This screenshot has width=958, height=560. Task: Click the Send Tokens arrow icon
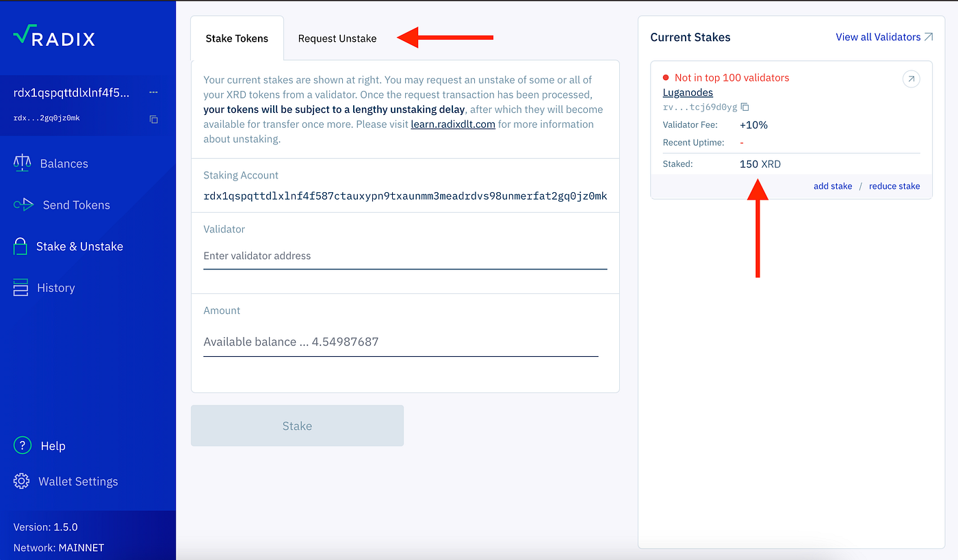click(23, 204)
